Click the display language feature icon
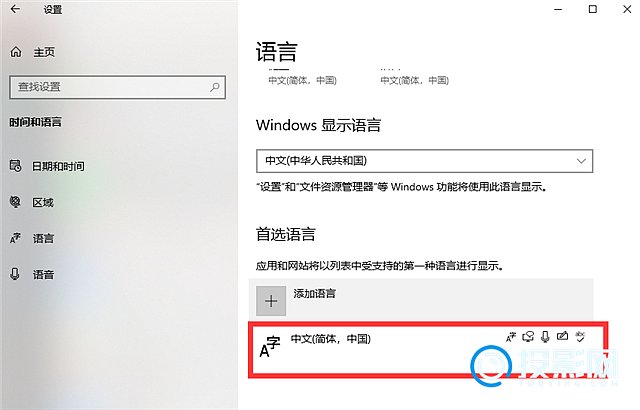 click(x=511, y=337)
